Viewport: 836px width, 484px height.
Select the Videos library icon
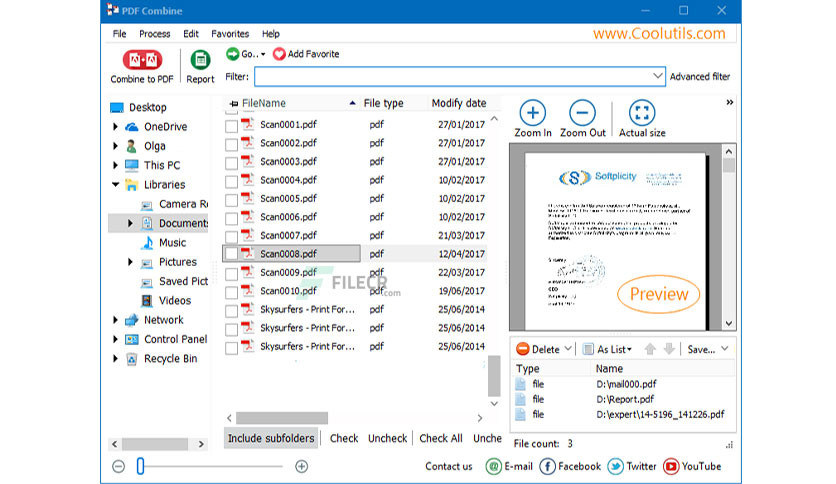(147, 301)
